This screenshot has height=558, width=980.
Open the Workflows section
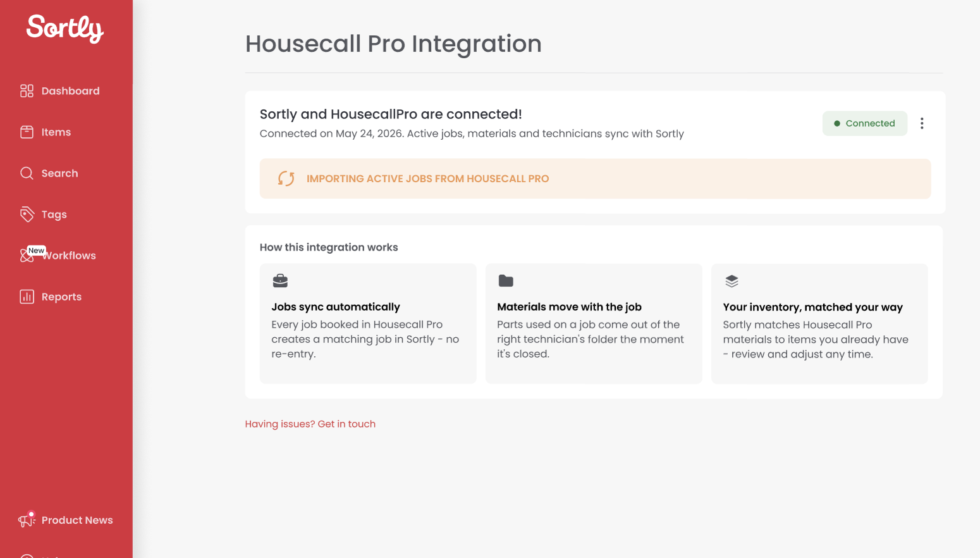(70, 256)
